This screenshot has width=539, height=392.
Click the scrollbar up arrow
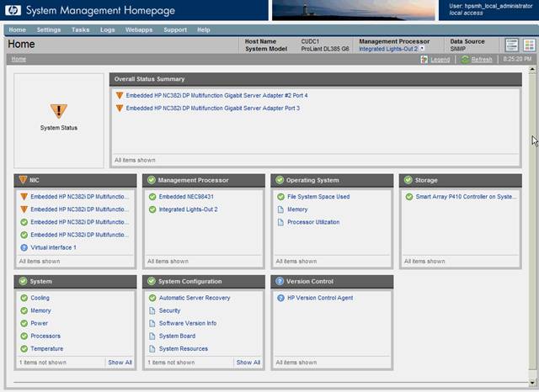tap(532, 70)
